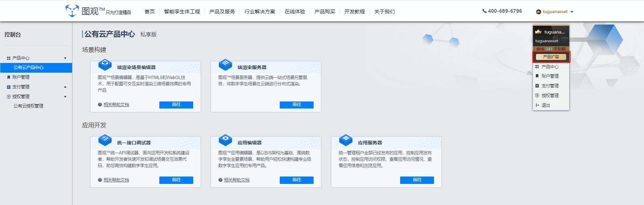The image size is (644, 205).
Task: Choose 支付管理 in the user popup menu
Action: (x=550, y=86)
